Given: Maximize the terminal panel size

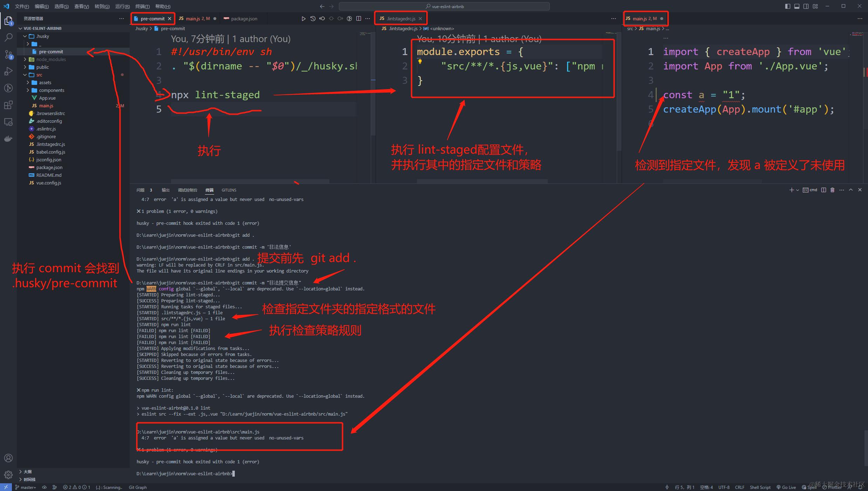Looking at the screenshot, I should click(850, 190).
